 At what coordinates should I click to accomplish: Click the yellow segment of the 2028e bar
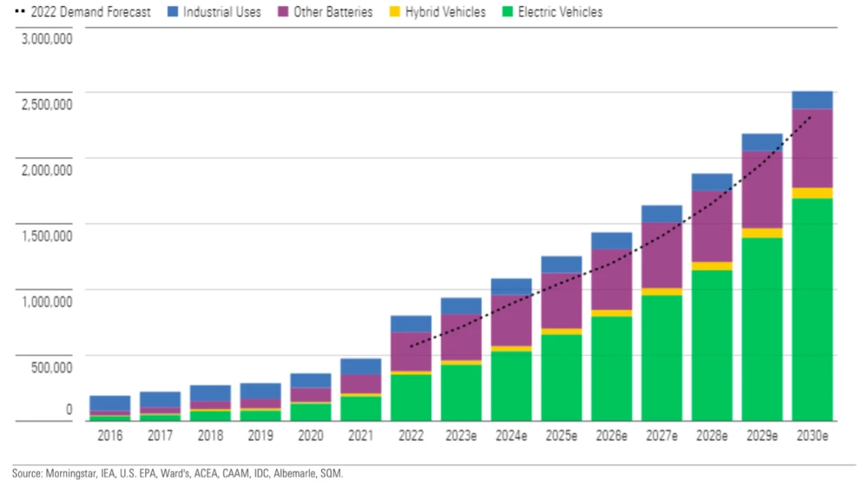712,266
